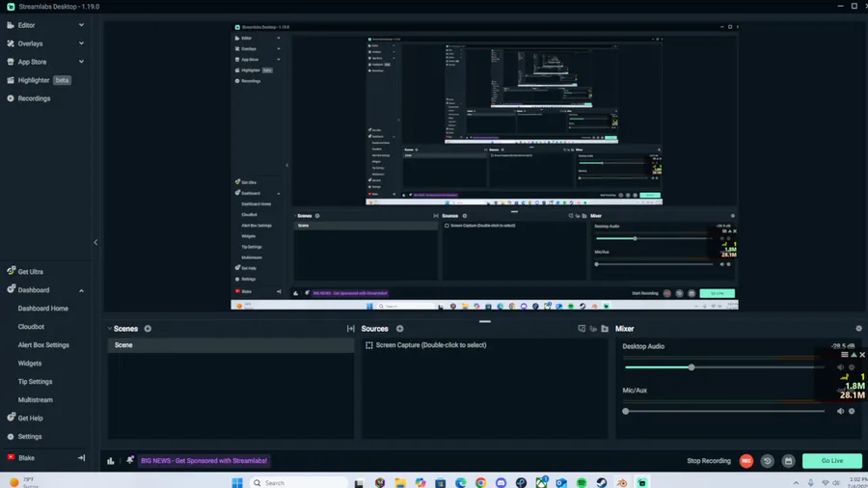Expand the Editor sidebar menu chevron

(81, 25)
